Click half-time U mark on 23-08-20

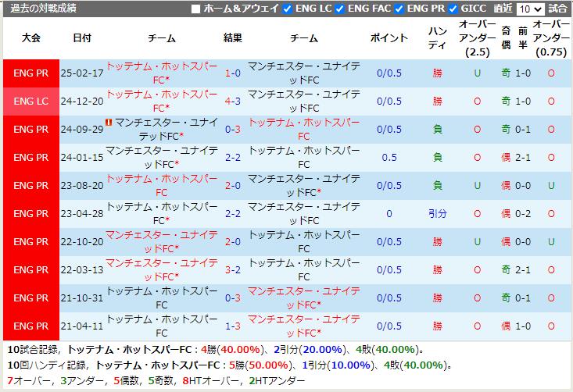[x=551, y=186]
